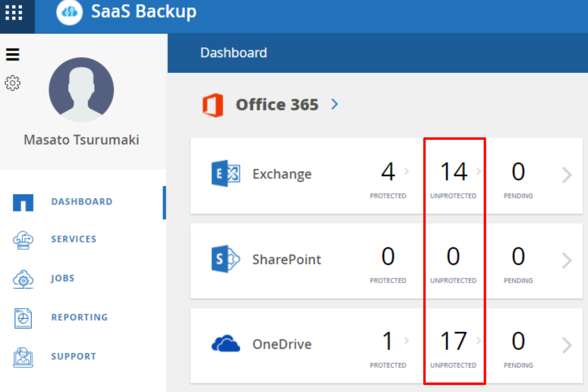Screen dimensions: 588x392
Task: Select the SharePoint service label
Action: 287,259
